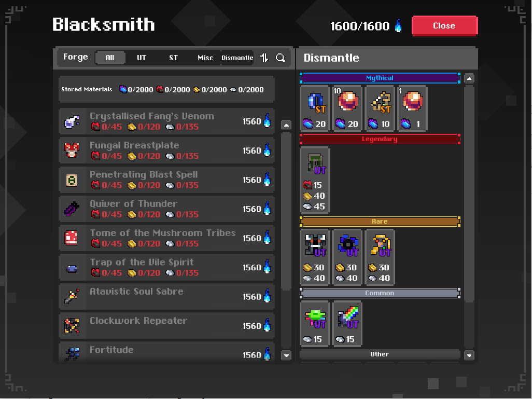Select the Dismantle filter tab

point(237,58)
